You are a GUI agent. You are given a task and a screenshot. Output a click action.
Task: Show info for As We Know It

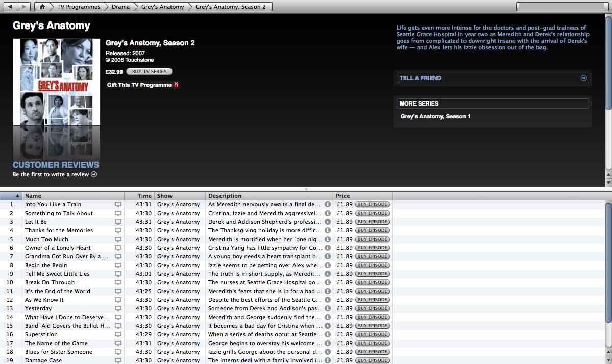[328, 300]
